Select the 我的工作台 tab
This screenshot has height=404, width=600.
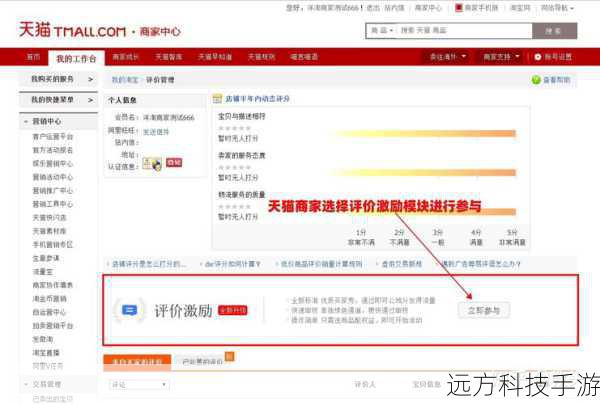click(76, 59)
